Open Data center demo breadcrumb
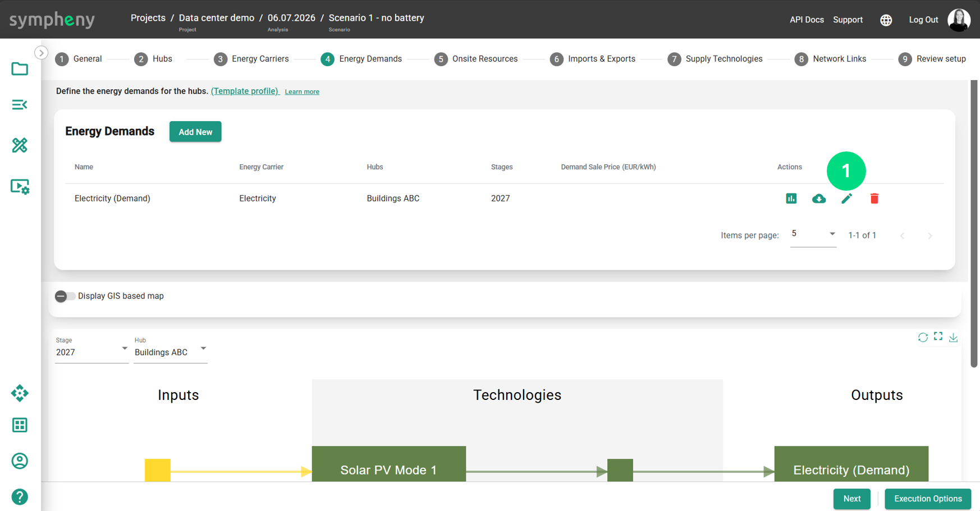980x511 pixels. pos(217,18)
